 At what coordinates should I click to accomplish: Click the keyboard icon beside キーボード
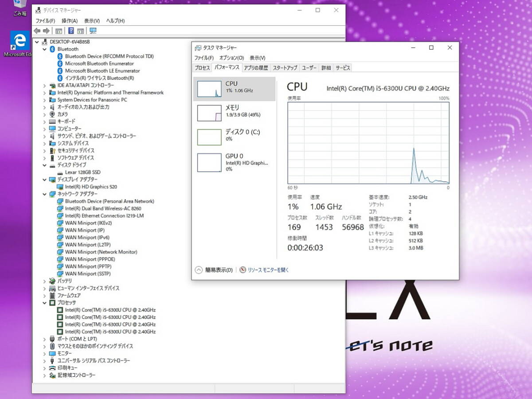52,121
